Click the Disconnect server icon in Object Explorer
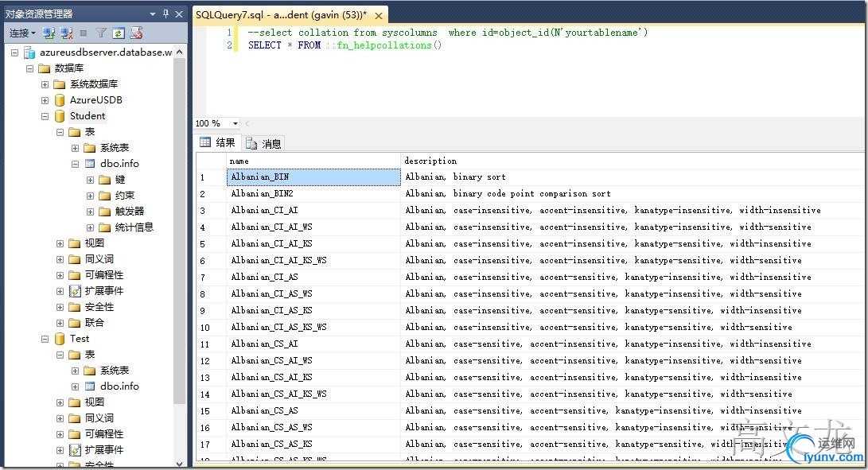The width and height of the screenshot is (868, 470). pyautogui.click(x=67, y=33)
